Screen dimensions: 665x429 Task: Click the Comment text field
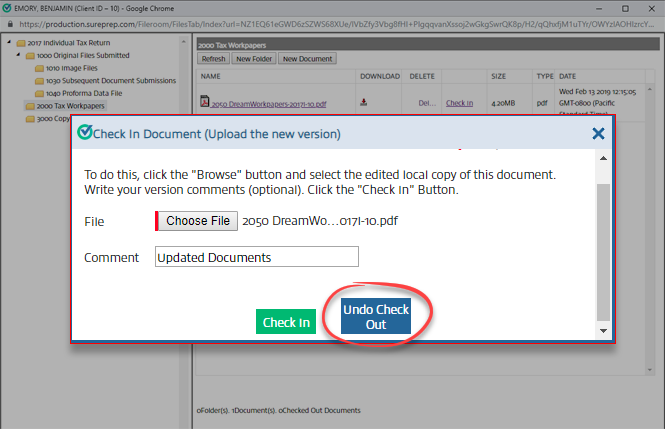click(256, 257)
